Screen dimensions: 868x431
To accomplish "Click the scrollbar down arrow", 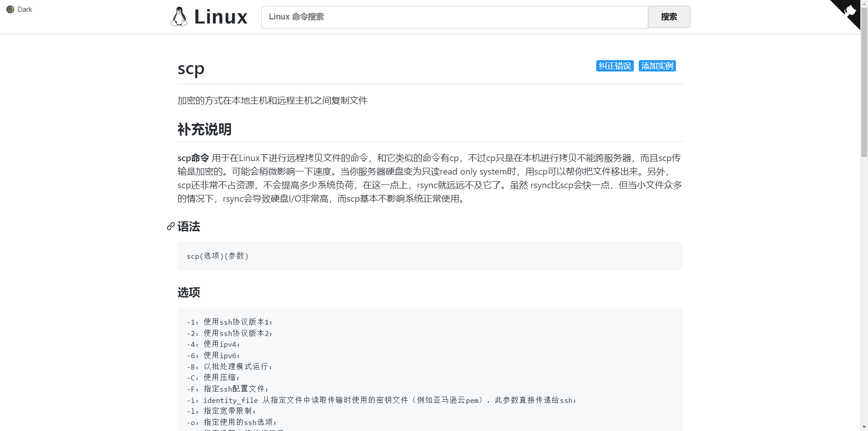I will click(864, 427).
